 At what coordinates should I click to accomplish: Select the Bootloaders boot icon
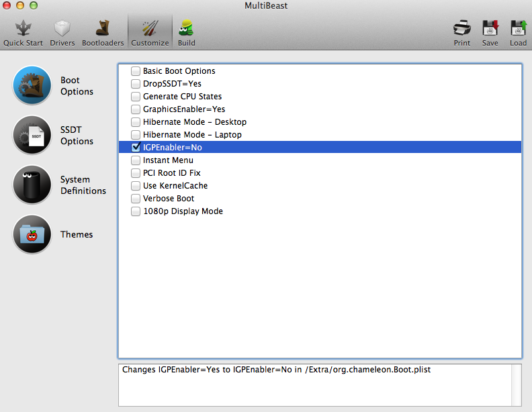[103, 28]
